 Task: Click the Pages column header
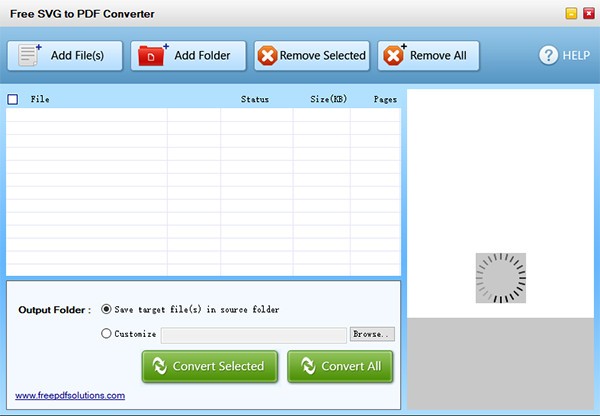385,100
